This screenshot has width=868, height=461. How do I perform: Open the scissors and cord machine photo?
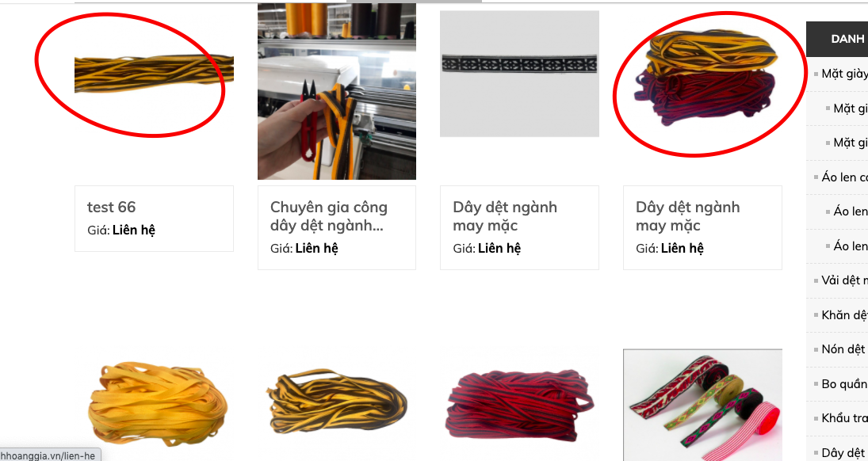337,91
